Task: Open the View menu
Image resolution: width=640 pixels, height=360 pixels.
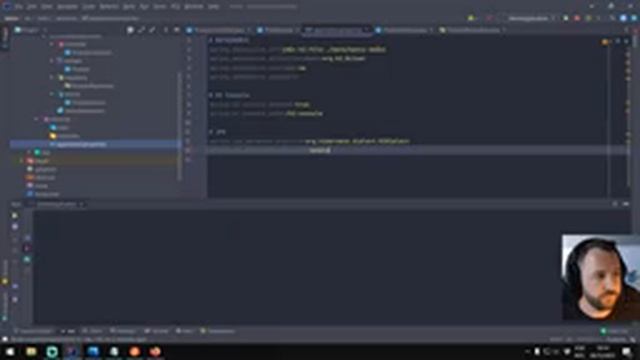Action: point(47,7)
